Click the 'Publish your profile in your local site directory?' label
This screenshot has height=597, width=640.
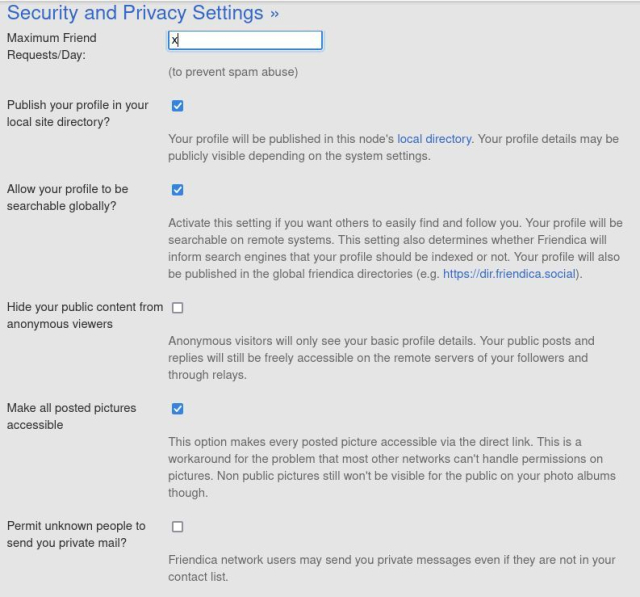[77, 113]
